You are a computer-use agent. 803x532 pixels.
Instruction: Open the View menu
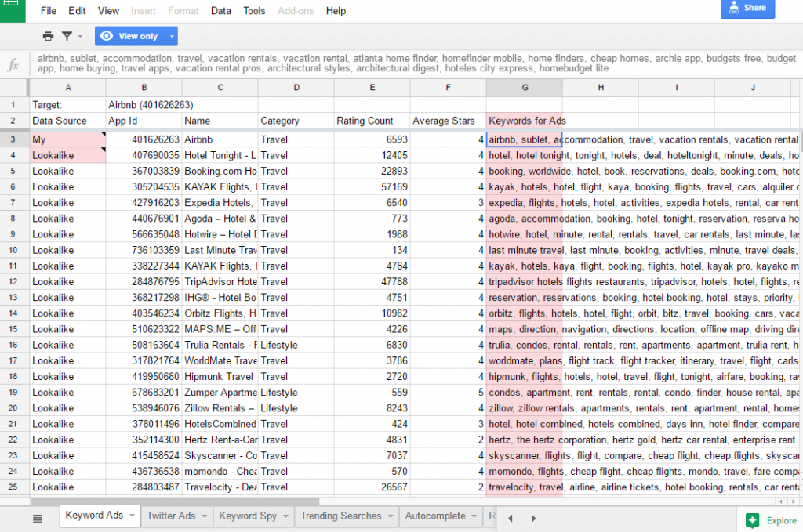[108, 11]
